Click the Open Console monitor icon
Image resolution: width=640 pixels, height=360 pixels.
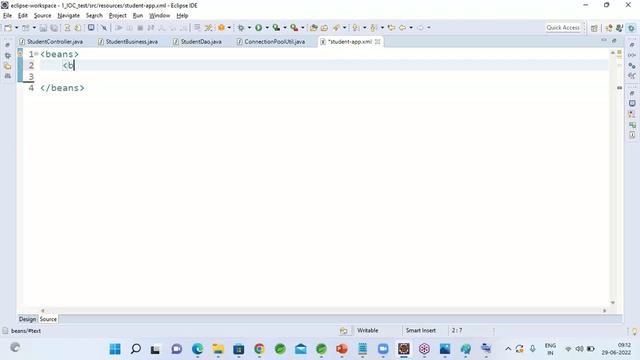(91, 28)
